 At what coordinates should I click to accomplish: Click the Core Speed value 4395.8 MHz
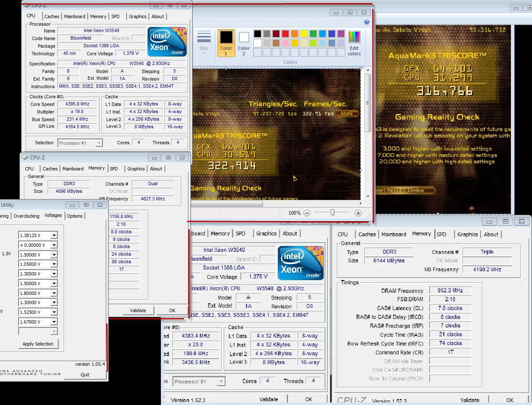pyautogui.click(x=77, y=104)
